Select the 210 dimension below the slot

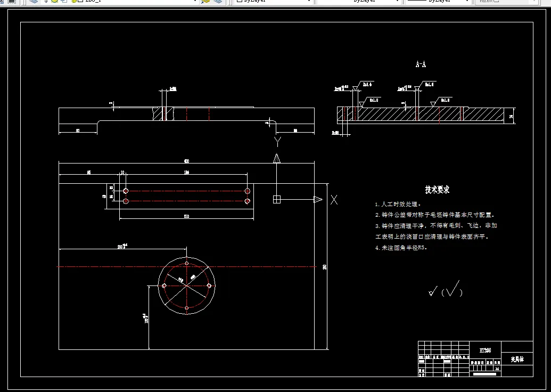pyautogui.click(x=187, y=216)
